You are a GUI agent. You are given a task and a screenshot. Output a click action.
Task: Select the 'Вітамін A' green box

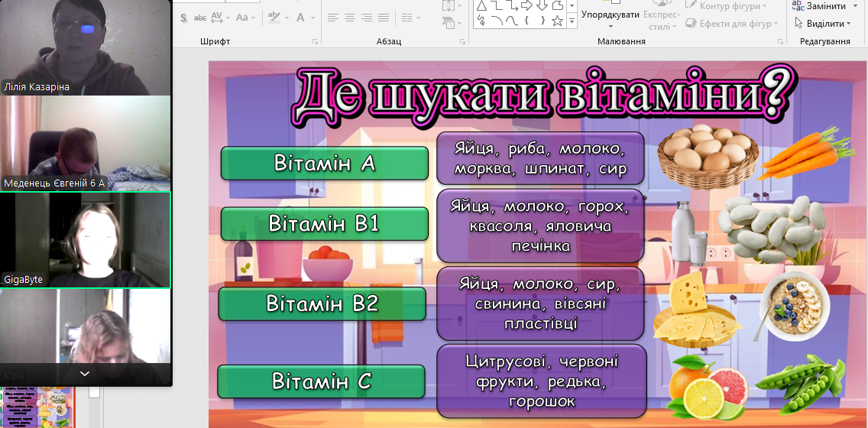325,164
